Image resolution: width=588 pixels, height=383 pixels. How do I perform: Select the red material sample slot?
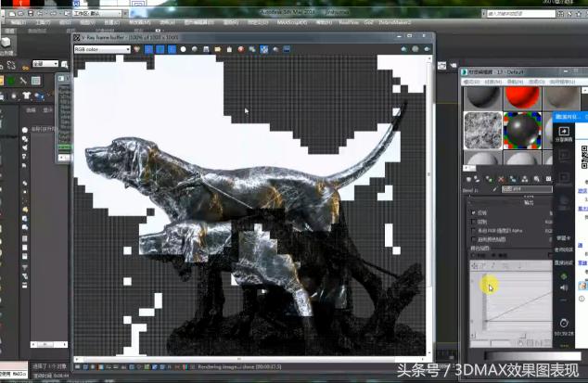[x=522, y=98]
